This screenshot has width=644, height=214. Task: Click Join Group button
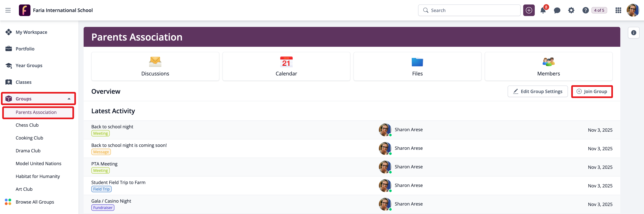[592, 91]
